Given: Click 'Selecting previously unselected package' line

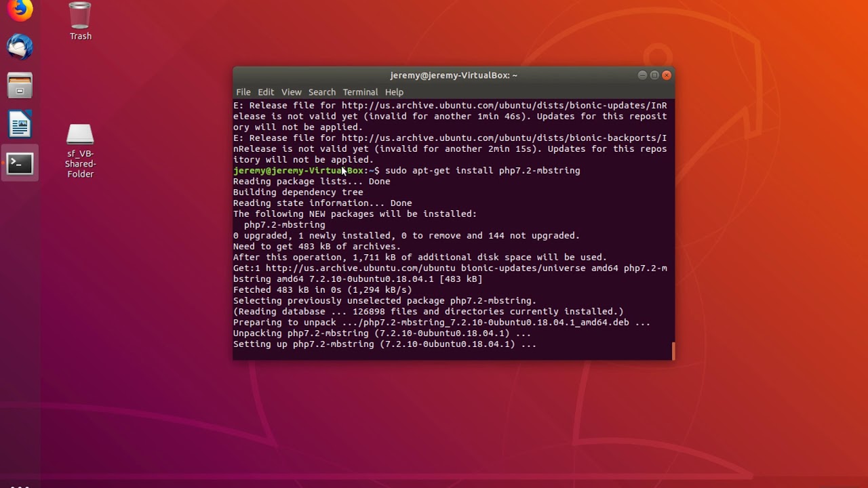Looking at the screenshot, I should (385, 301).
